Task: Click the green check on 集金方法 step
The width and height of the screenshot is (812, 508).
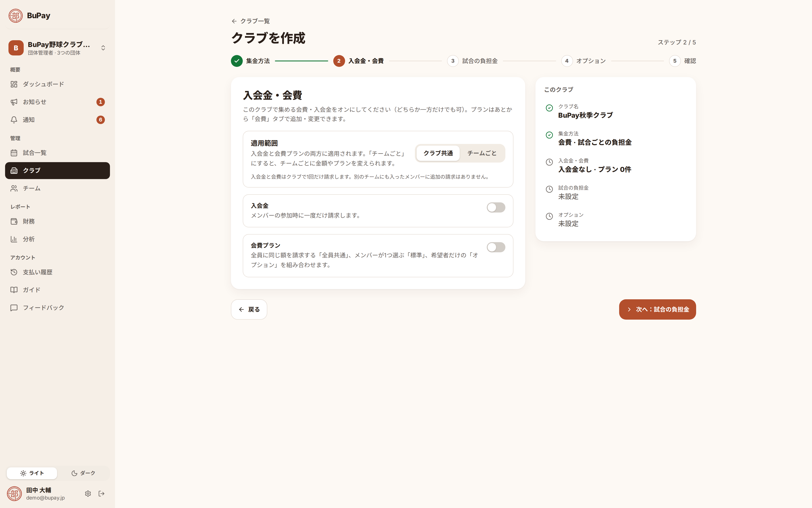Action: tap(237, 61)
